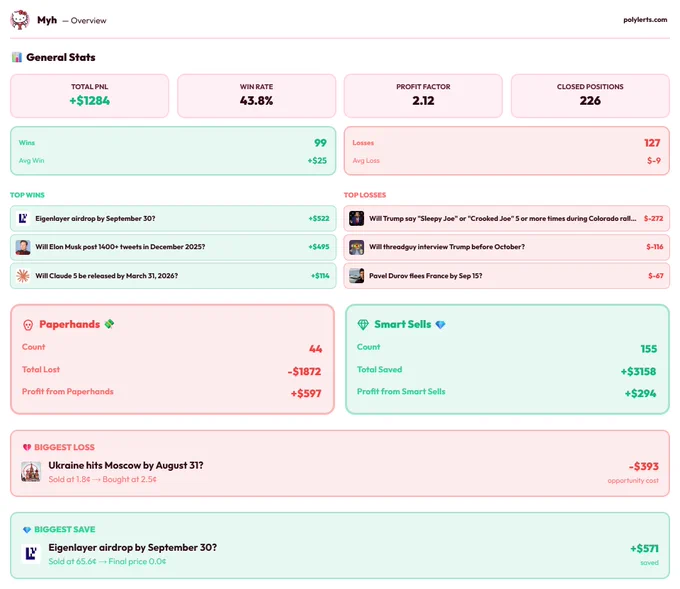Click the flying money emoji after Paperhands
The height and width of the screenshot is (589, 680).
109,324
